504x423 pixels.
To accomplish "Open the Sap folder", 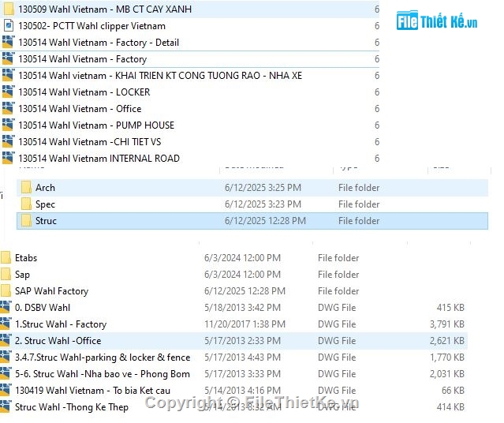I will [22, 275].
